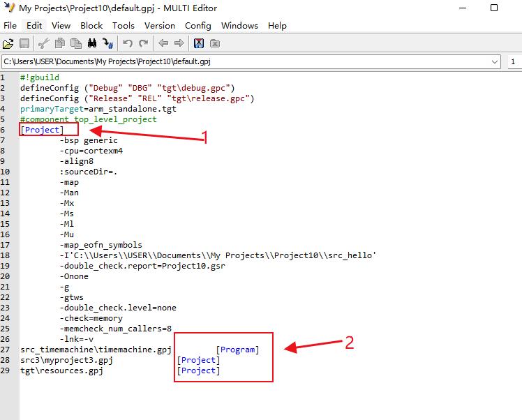Open the Version menu

[x=160, y=26]
